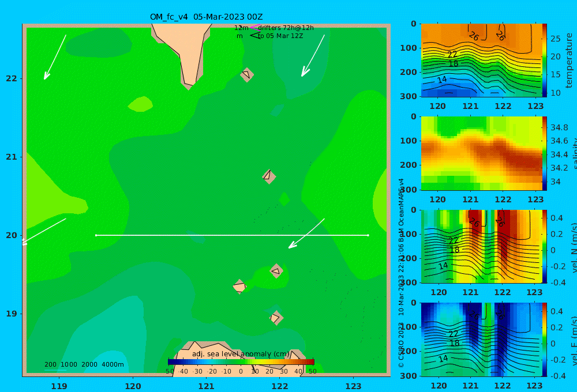This screenshot has width=577, height=392.
Task: Click the black arrow icon beside 'to 05 Mar 12Z'
Action: [255, 35]
